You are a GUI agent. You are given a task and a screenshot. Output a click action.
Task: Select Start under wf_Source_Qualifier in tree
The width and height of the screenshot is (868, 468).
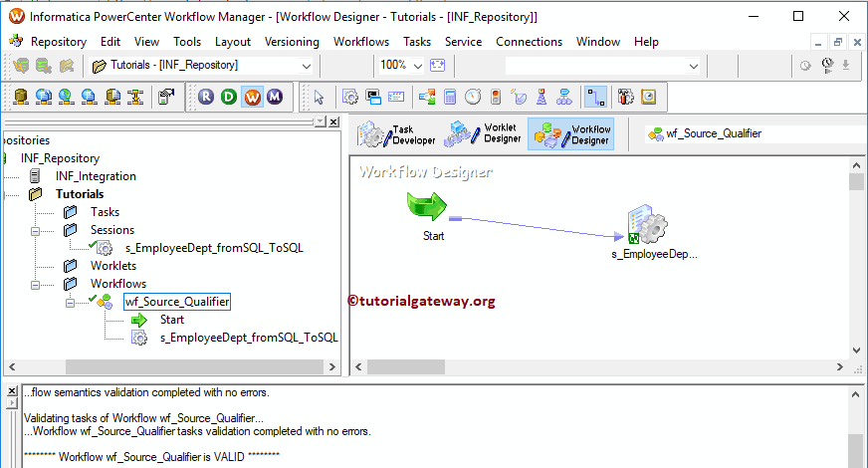171,320
